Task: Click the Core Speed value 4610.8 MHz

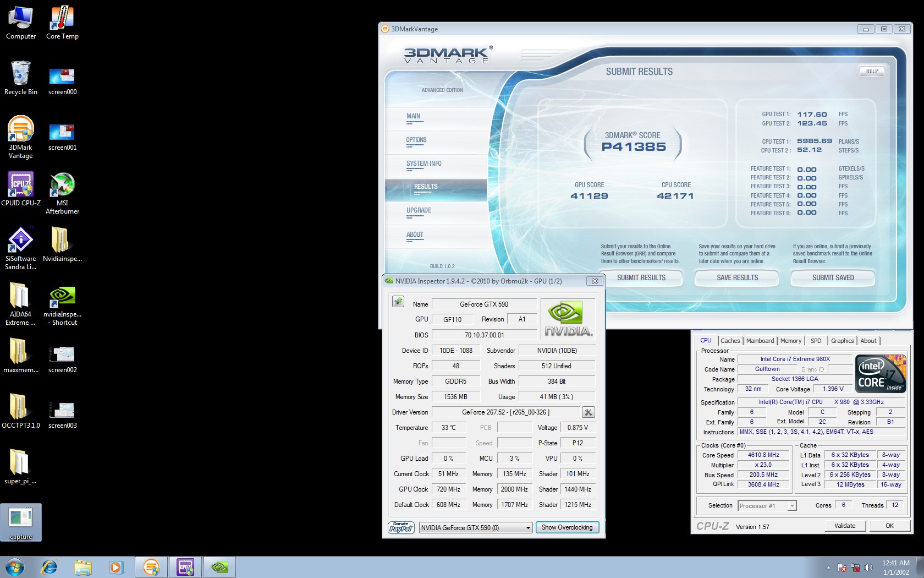Action: [763, 455]
